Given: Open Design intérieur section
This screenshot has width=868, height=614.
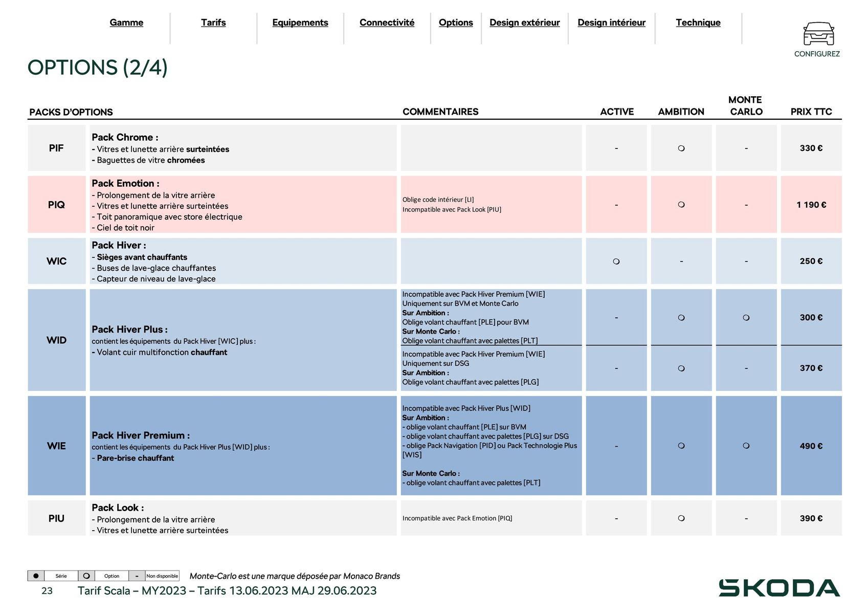Looking at the screenshot, I should click(612, 23).
